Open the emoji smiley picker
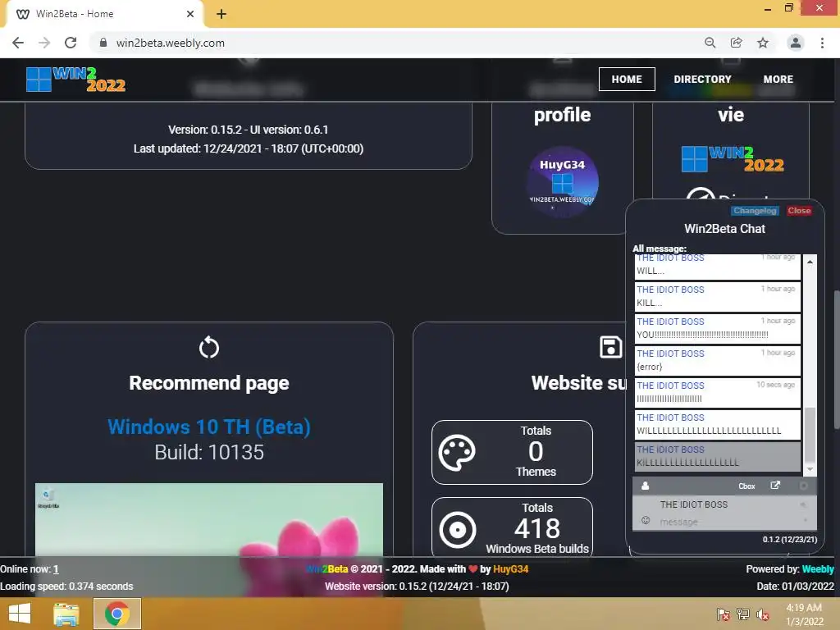 click(646, 520)
